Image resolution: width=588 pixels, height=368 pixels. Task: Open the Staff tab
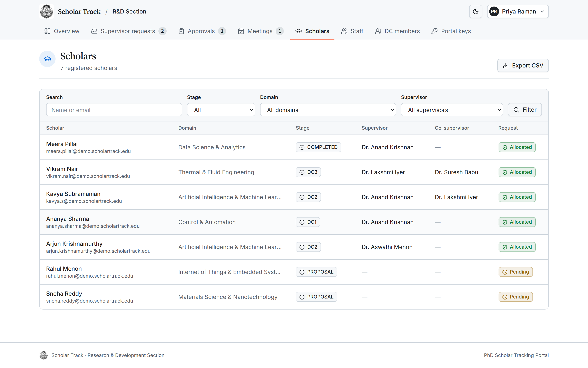[x=352, y=31]
